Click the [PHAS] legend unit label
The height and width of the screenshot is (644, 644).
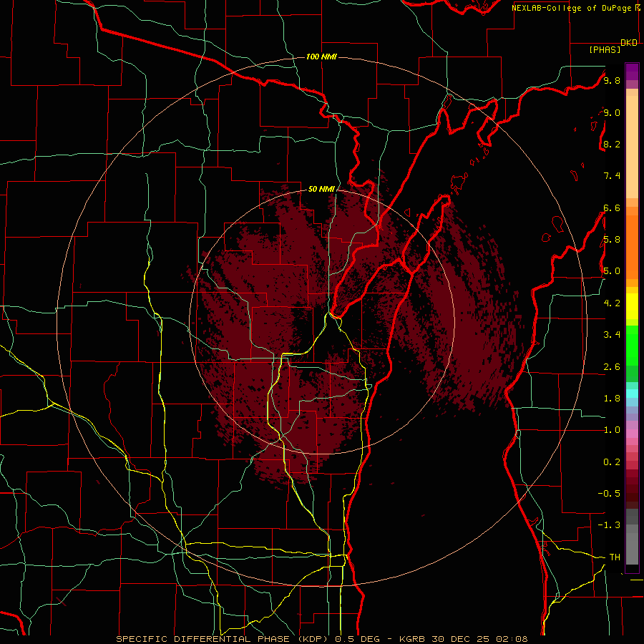click(x=605, y=49)
